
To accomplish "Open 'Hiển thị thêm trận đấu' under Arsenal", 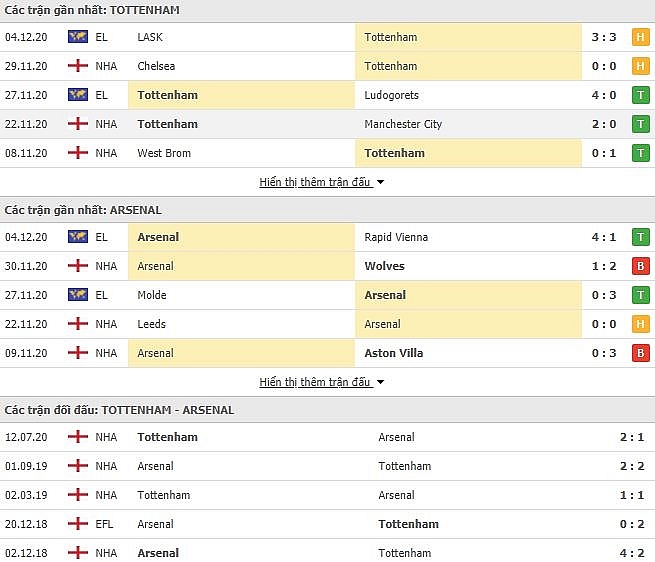I will (315, 382).
